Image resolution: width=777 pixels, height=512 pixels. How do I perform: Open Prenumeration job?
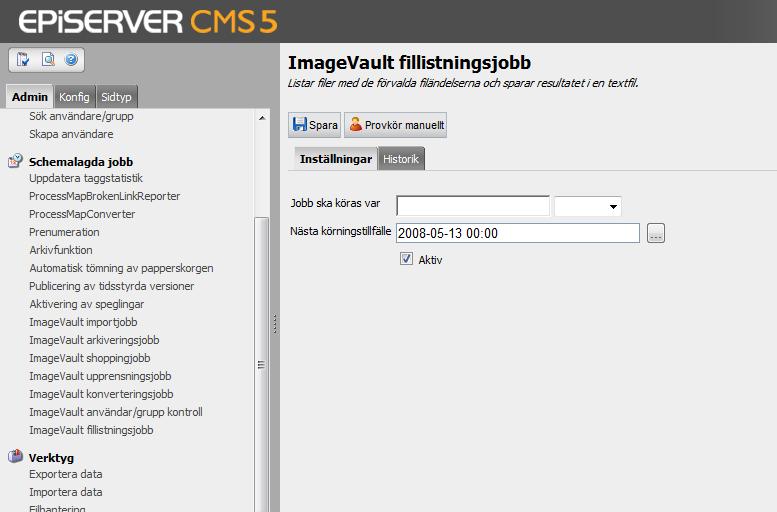point(64,232)
